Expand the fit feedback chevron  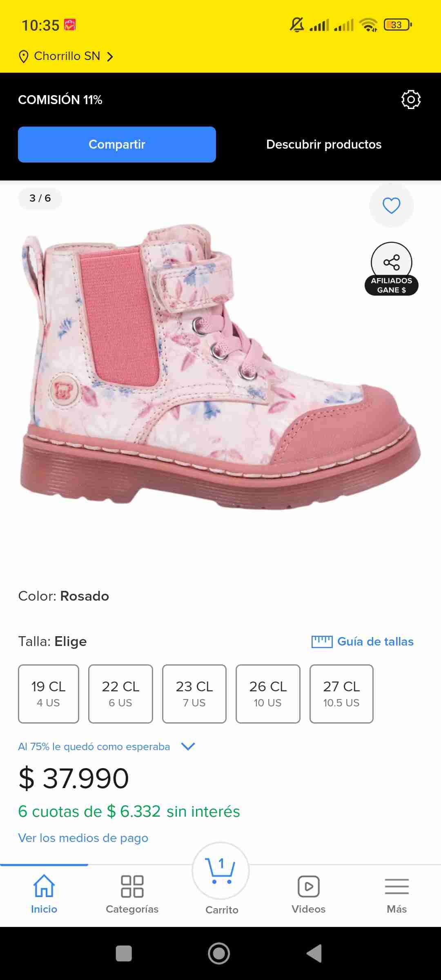[x=188, y=746]
